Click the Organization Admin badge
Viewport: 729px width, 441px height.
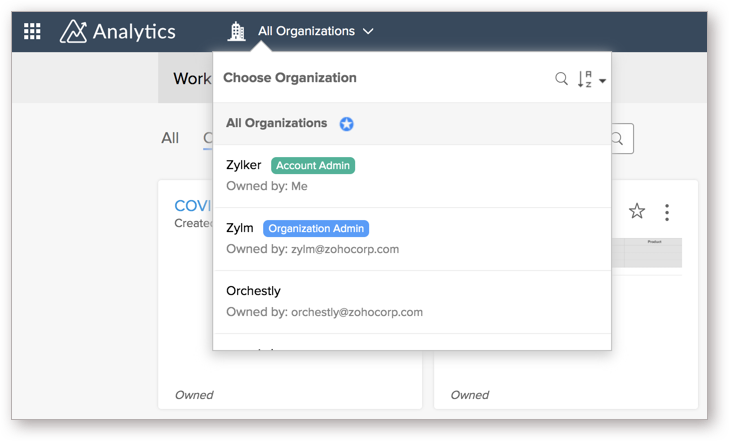[316, 229]
